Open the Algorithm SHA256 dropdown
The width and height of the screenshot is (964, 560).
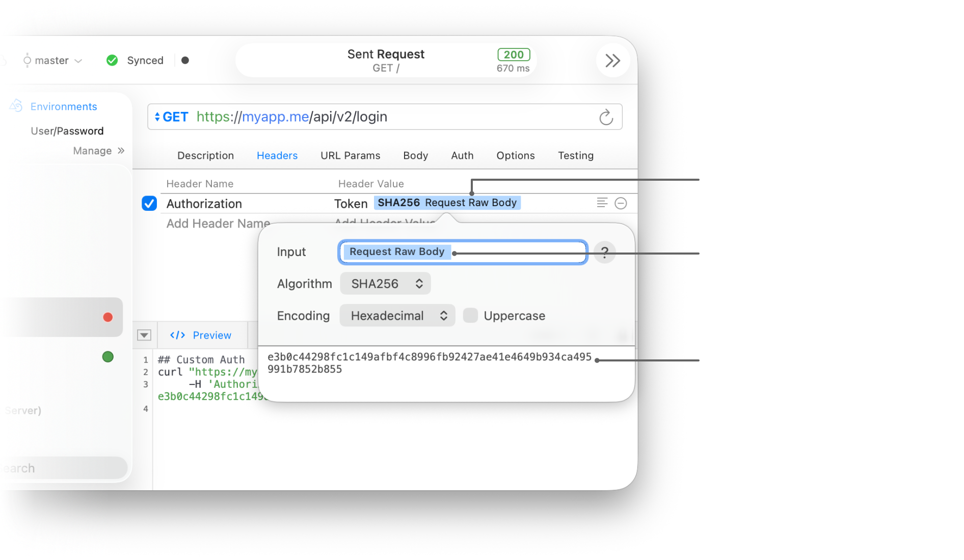coord(386,284)
